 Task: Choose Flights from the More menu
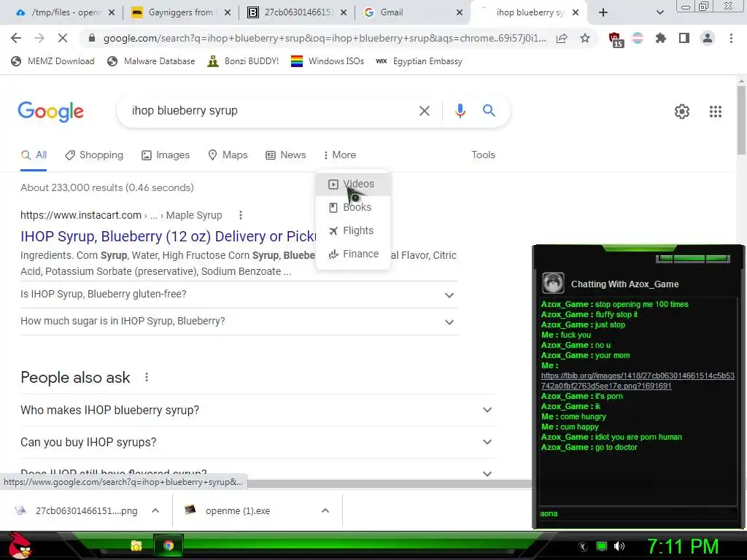tap(353, 230)
